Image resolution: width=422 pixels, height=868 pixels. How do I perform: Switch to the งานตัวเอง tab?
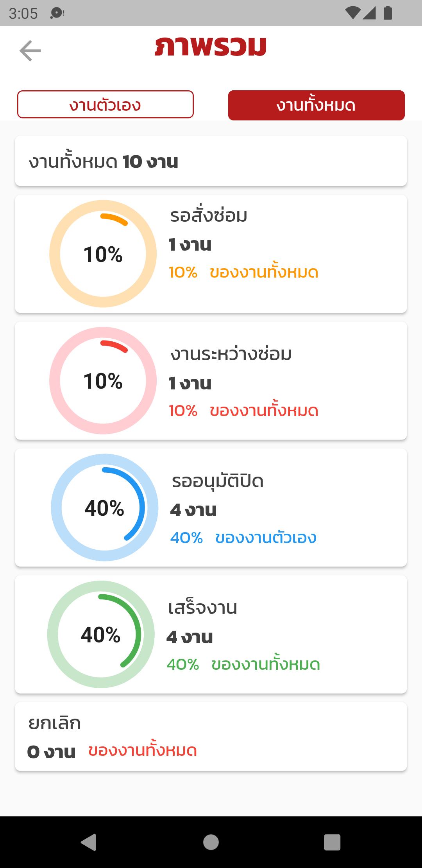coord(105,104)
